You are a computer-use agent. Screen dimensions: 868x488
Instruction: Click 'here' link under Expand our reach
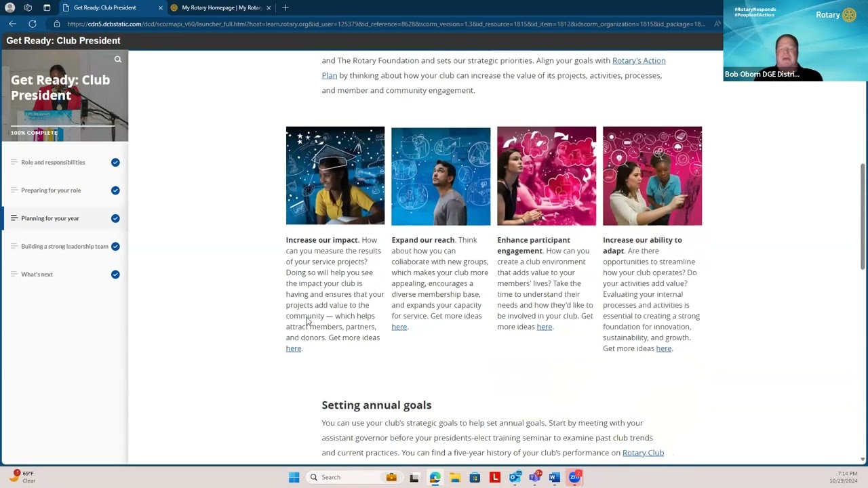click(x=399, y=327)
